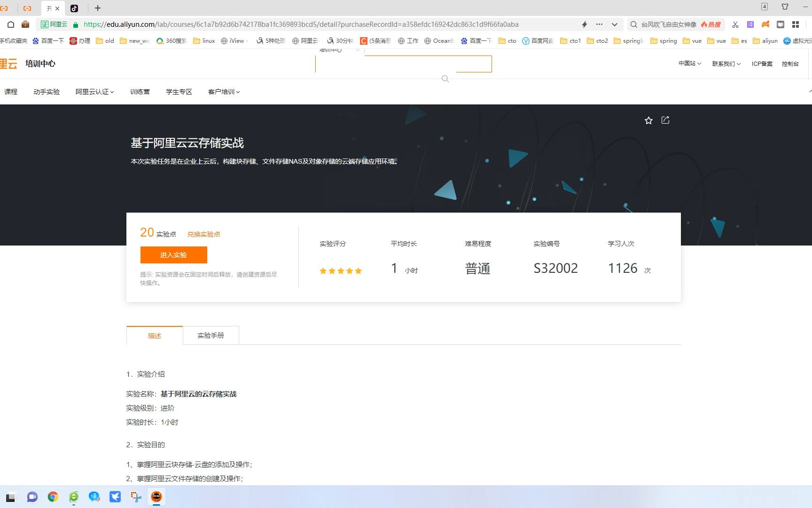Click the task view icon on taskbar
The height and width of the screenshot is (508, 812).
(11, 497)
